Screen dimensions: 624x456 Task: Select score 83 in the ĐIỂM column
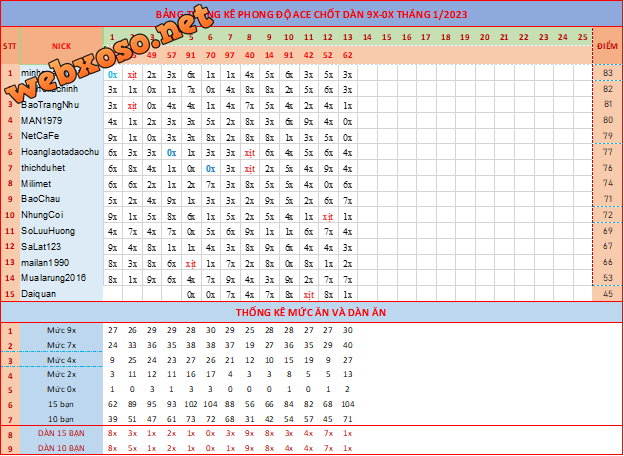(x=608, y=73)
